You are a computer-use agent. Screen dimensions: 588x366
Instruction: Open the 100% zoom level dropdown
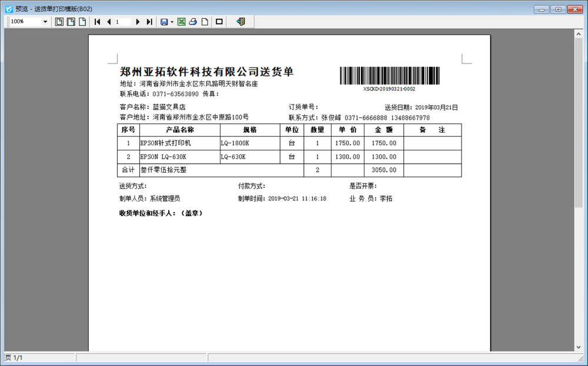(x=45, y=22)
